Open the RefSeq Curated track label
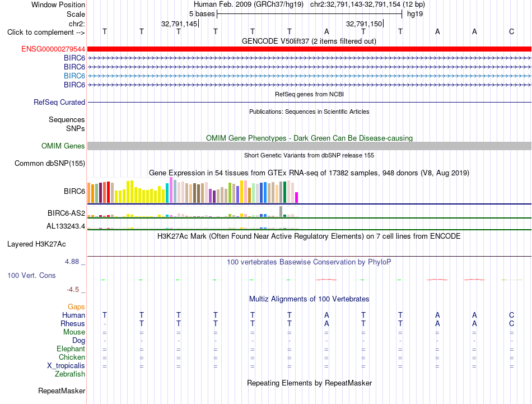This screenshot has height=404, width=532. click(x=59, y=102)
